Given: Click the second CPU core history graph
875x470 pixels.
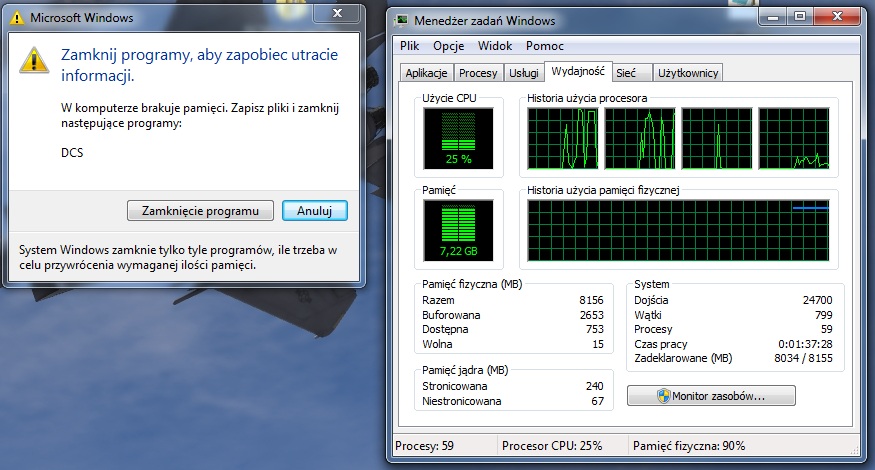Looking at the screenshot, I should [640, 138].
